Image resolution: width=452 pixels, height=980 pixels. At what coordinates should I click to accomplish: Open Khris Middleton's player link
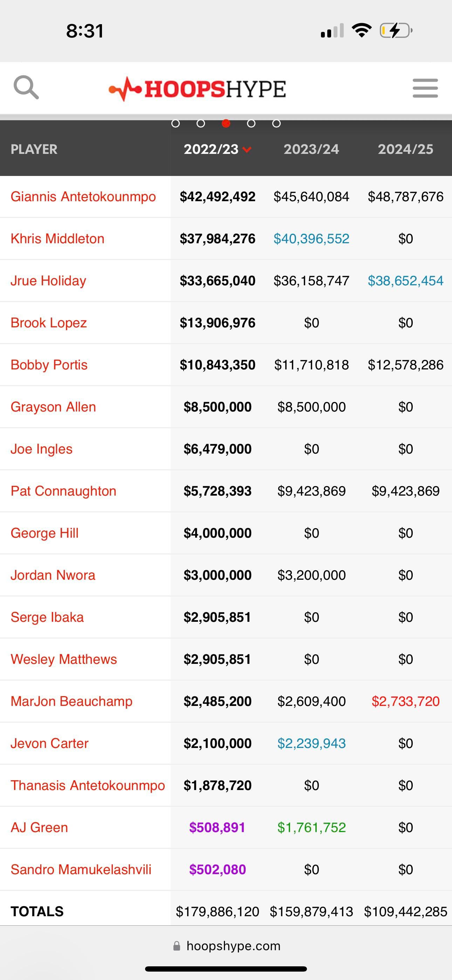[57, 239]
